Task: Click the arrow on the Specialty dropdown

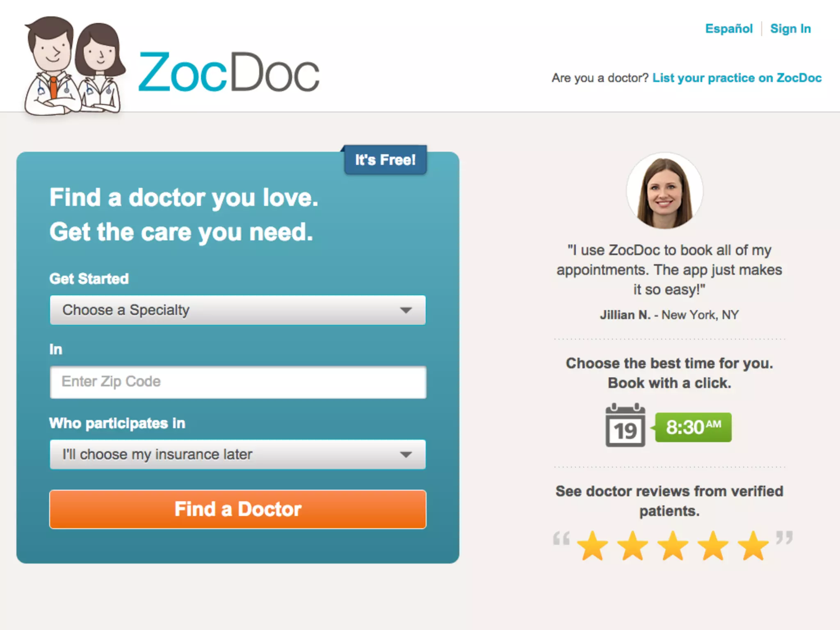Action: pyautogui.click(x=406, y=310)
